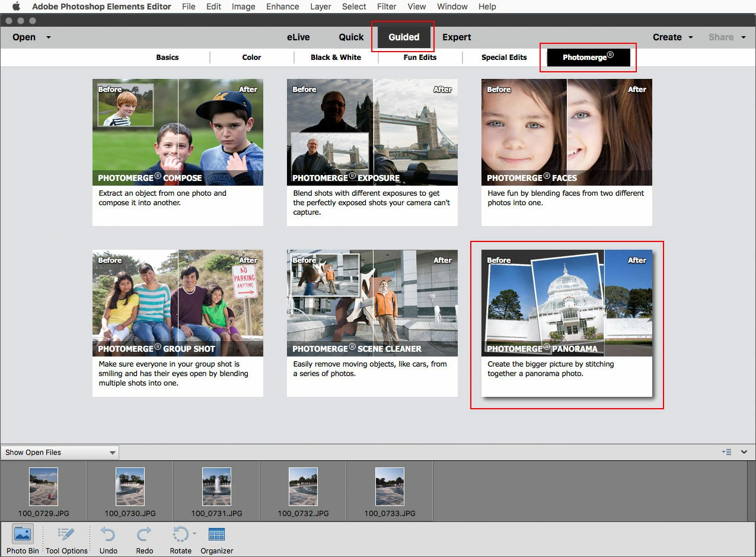Switch to Expert edit mode
This screenshot has height=557, width=756.
457,37
